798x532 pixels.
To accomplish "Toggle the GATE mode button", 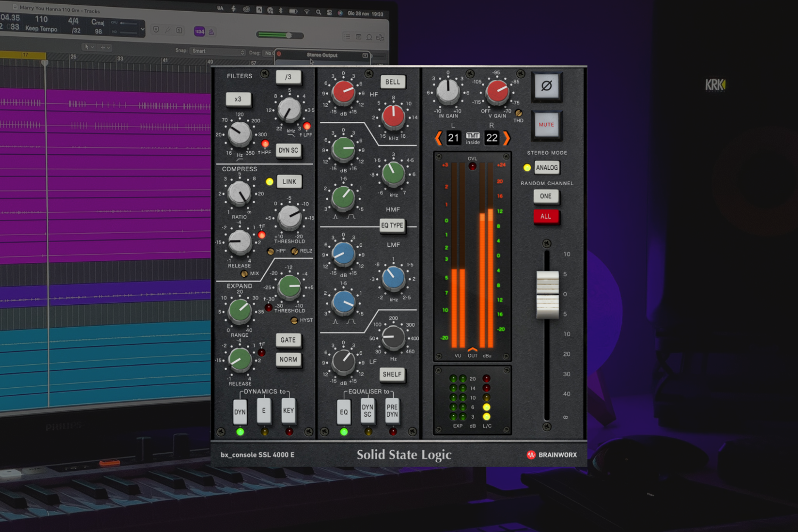I will [289, 340].
